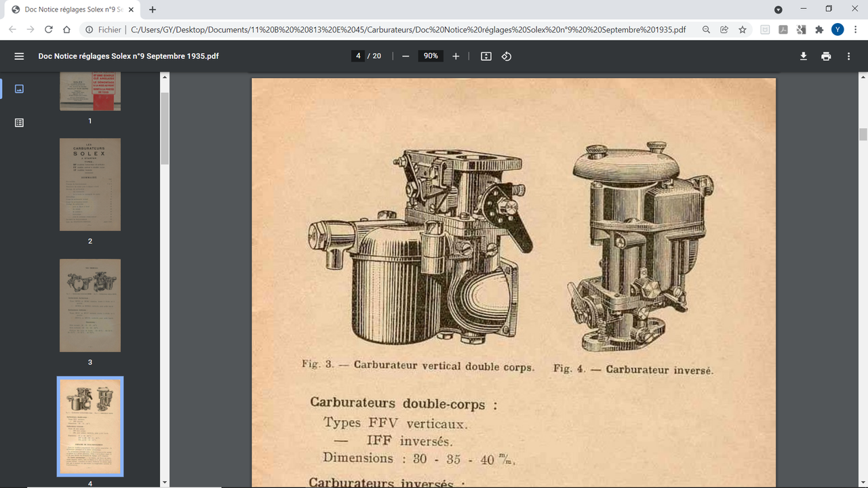Zoom out of the PDF page
The height and width of the screenshot is (488, 868).
pos(406,56)
